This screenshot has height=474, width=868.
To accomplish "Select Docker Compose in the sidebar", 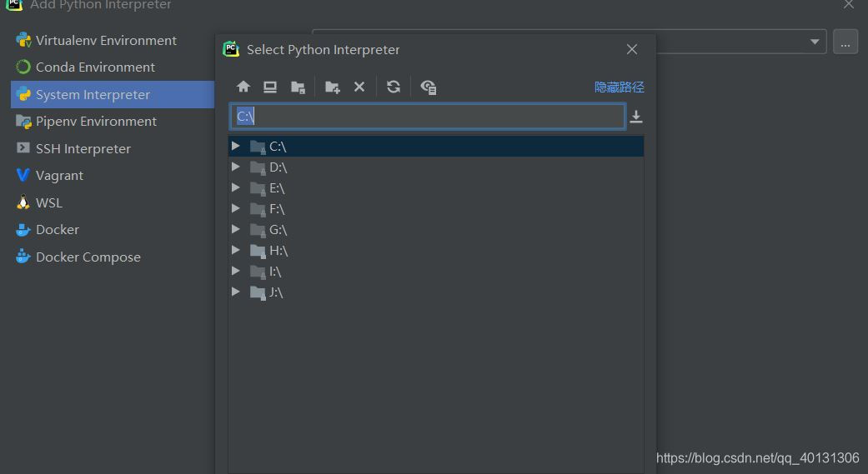I will [x=113, y=257].
